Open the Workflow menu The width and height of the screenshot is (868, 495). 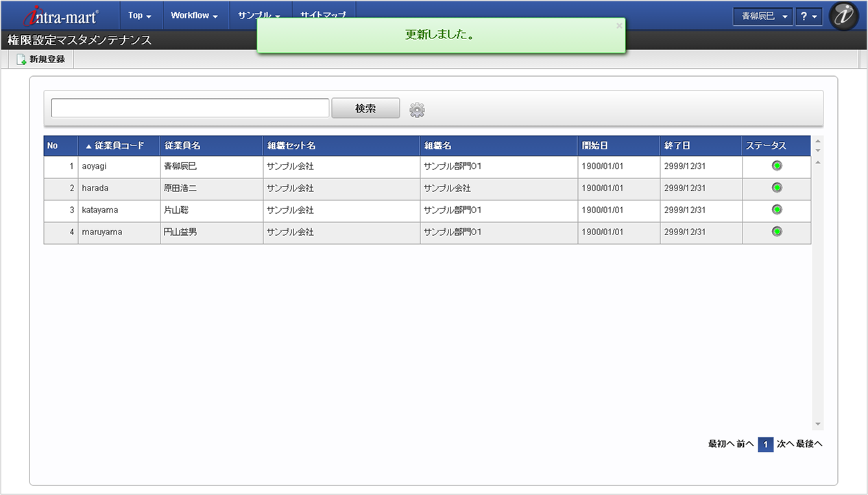point(194,15)
